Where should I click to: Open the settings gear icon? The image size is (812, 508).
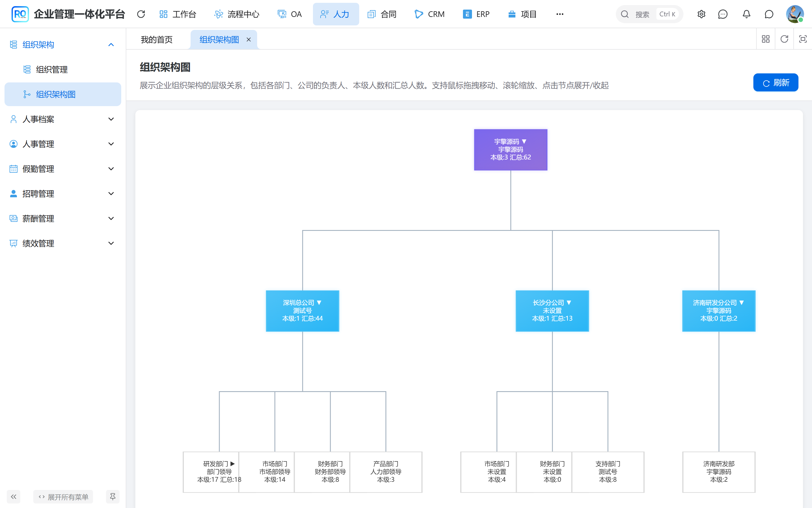coord(701,14)
